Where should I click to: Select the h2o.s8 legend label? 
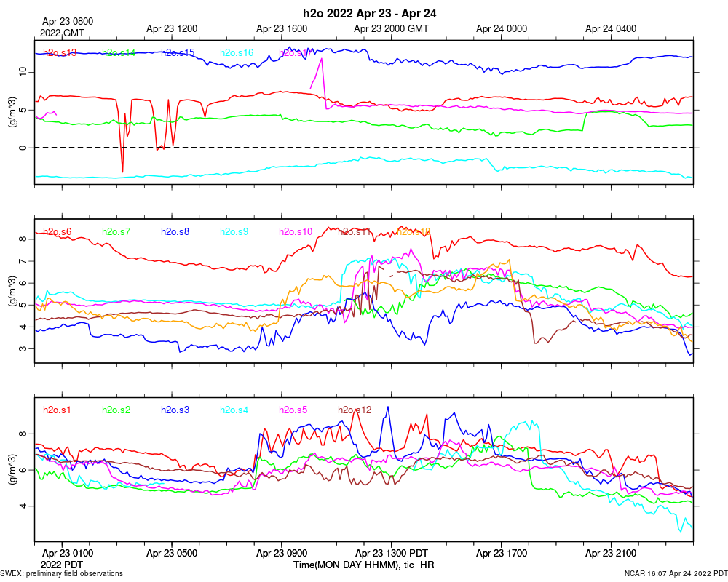click(x=175, y=231)
